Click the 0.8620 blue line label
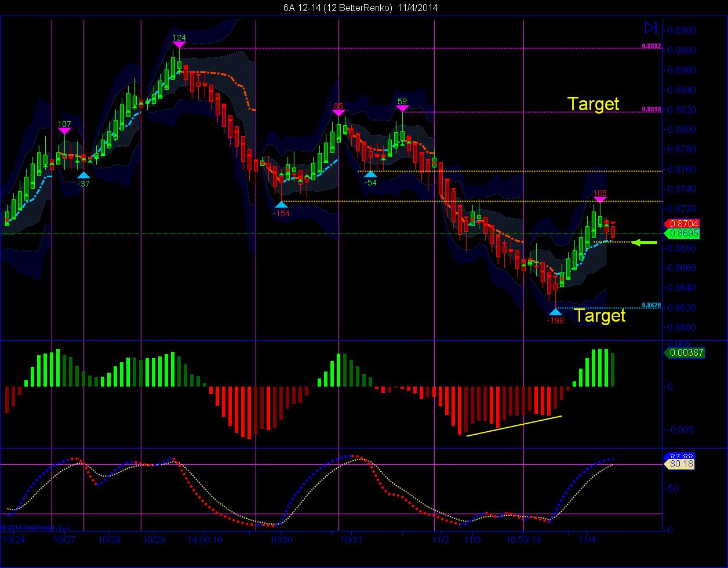 click(x=651, y=305)
